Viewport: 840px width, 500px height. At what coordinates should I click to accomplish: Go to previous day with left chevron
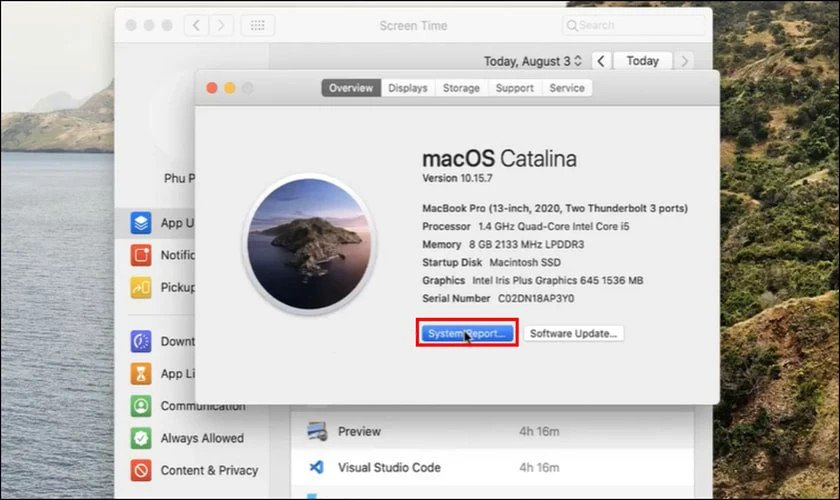(x=601, y=61)
